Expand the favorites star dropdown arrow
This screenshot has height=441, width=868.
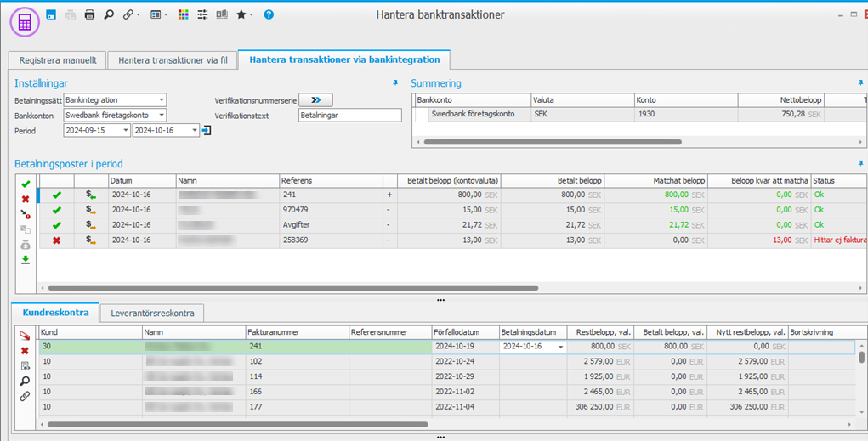(252, 15)
